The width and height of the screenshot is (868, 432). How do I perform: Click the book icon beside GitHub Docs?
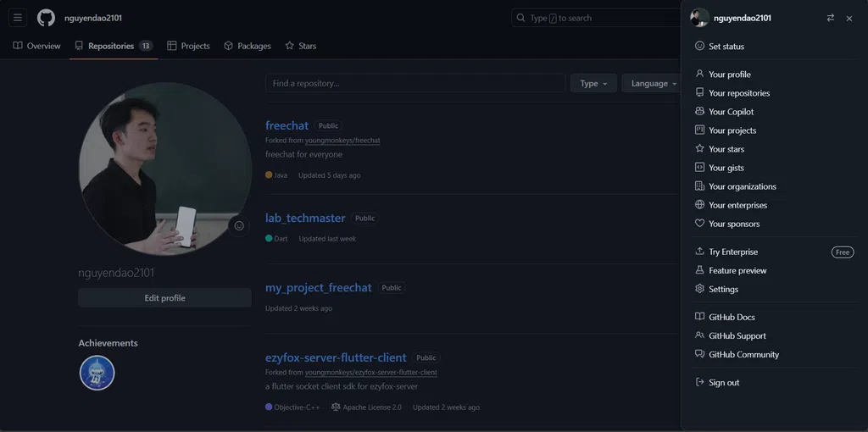click(x=699, y=317)
